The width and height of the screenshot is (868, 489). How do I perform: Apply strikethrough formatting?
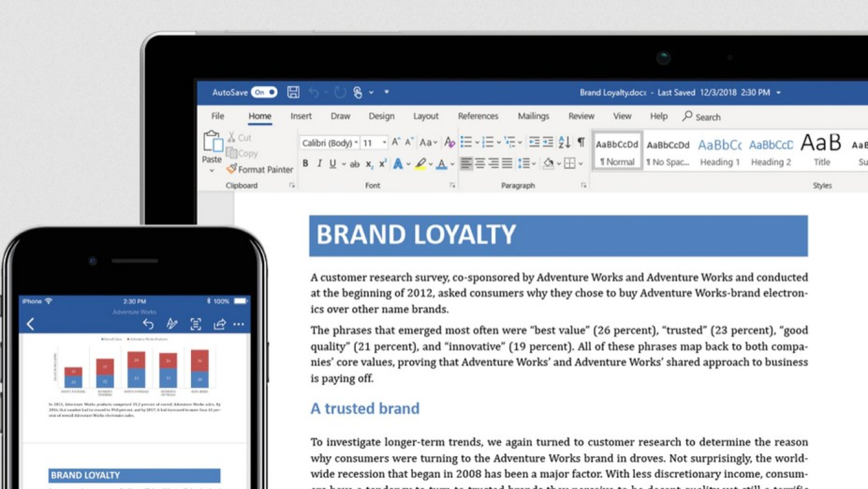click(354, 163)
